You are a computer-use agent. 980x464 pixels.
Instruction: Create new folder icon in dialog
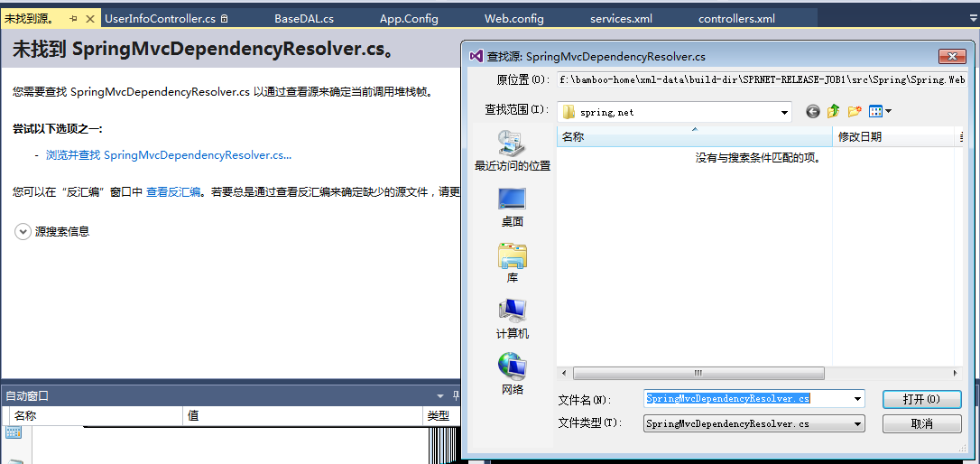point(855,112)
